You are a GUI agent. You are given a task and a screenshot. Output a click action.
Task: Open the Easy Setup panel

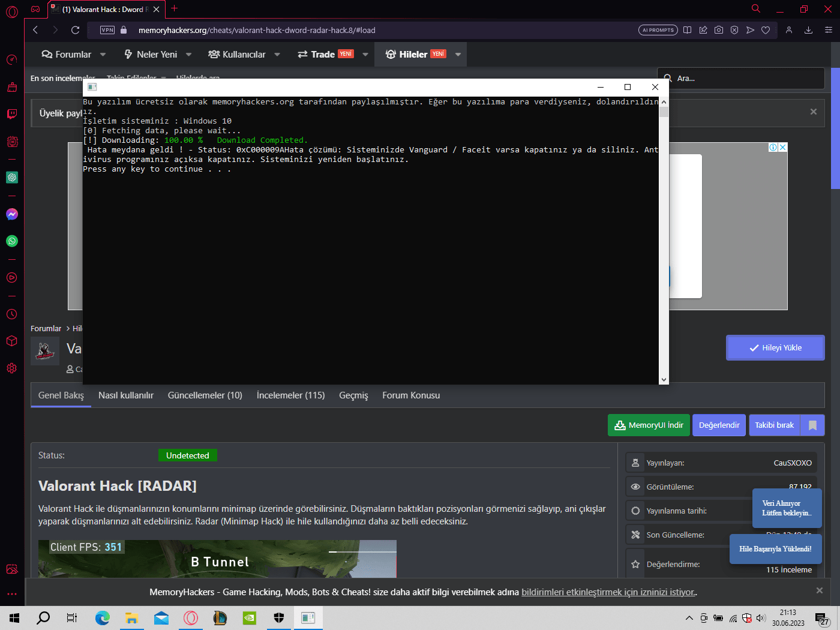[x=829, y=30]
